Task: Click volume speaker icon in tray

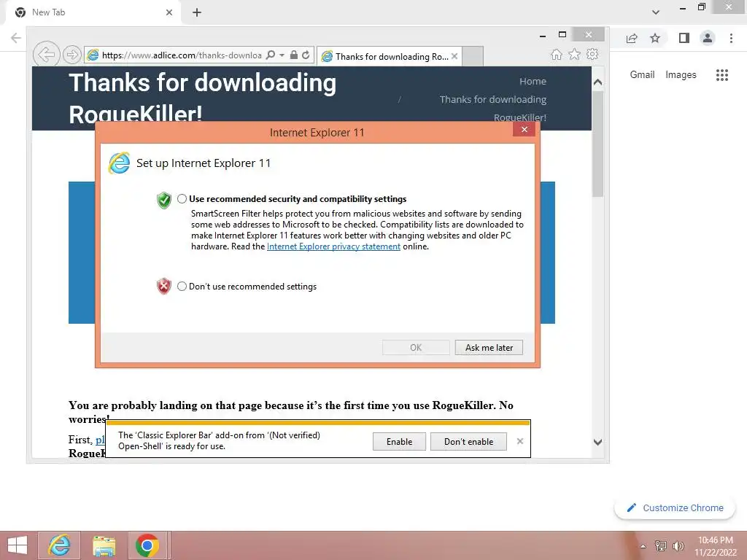Action: click(x=678, y=545)
